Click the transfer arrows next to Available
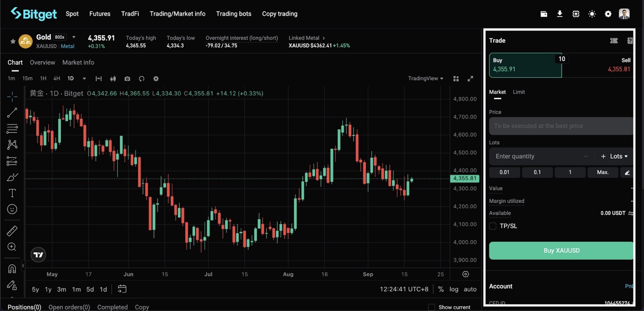The height and width of the screenshot is (311, 644). tap(630, 213)
